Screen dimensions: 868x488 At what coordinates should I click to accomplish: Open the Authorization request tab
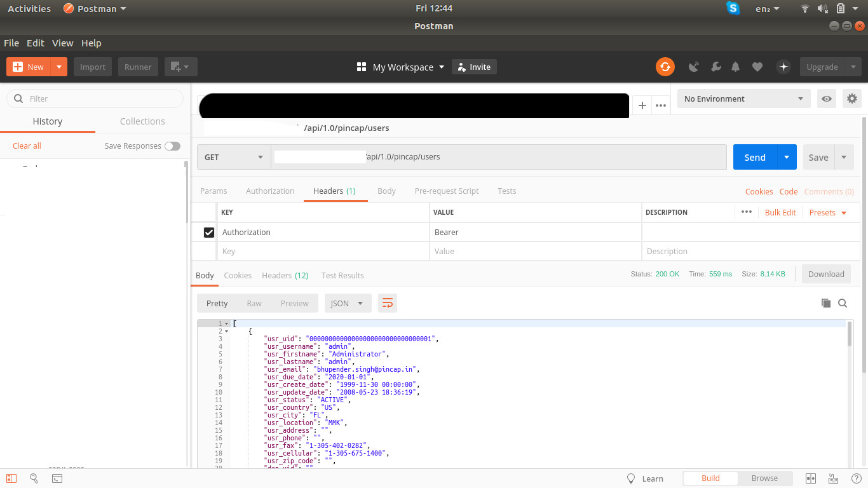270,191
